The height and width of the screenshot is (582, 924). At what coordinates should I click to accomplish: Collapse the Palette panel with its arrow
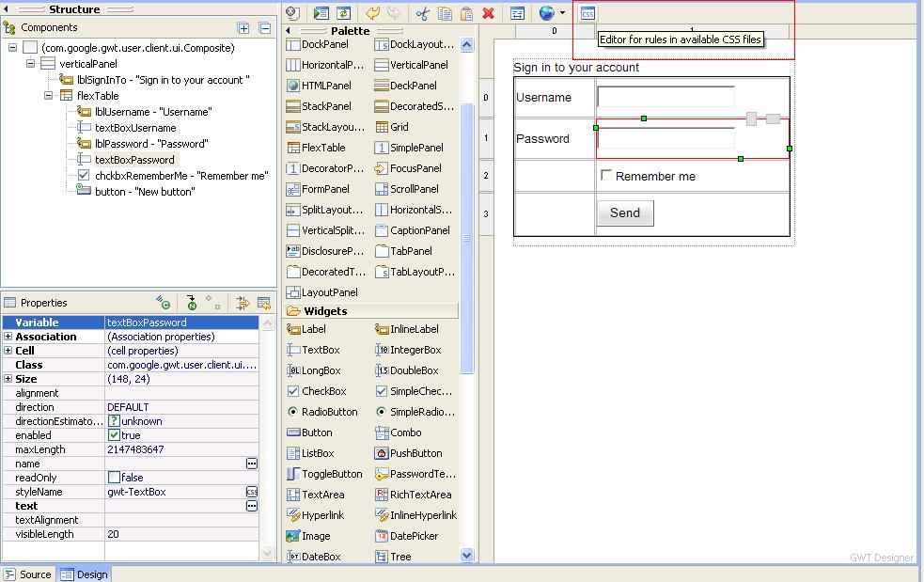pos(289,31)
